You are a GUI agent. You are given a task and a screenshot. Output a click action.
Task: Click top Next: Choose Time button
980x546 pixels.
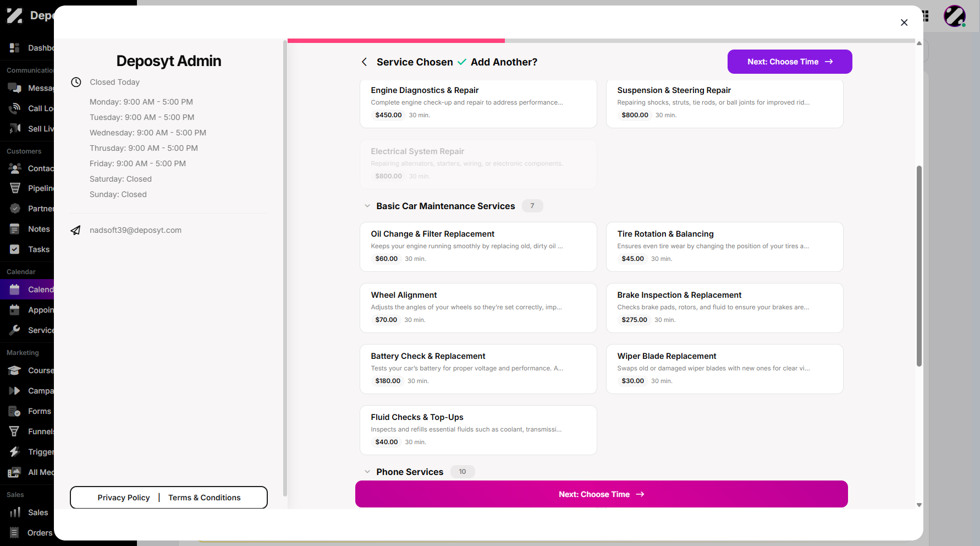790,62
